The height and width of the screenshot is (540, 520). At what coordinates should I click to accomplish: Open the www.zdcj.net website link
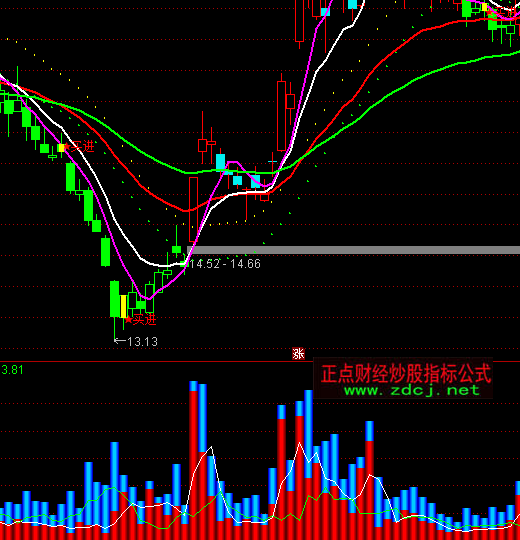point(412,391)
